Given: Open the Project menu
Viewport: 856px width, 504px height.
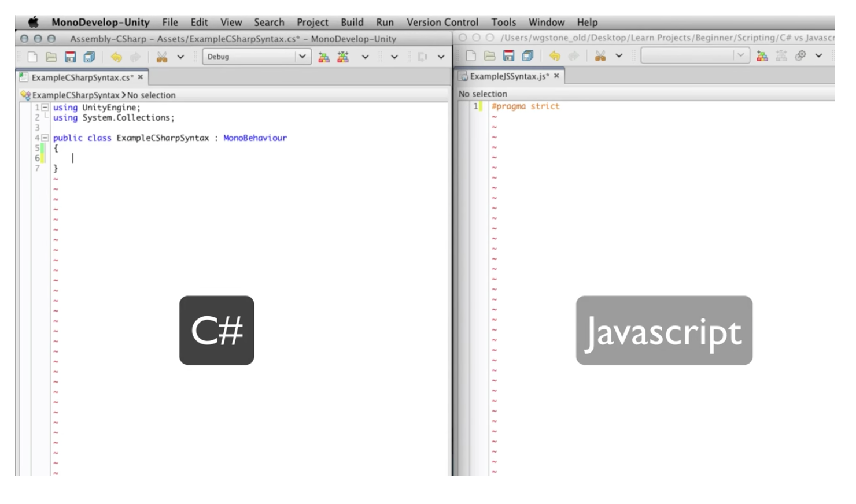Looking at the screenshot, I should [x=312, y=22].
